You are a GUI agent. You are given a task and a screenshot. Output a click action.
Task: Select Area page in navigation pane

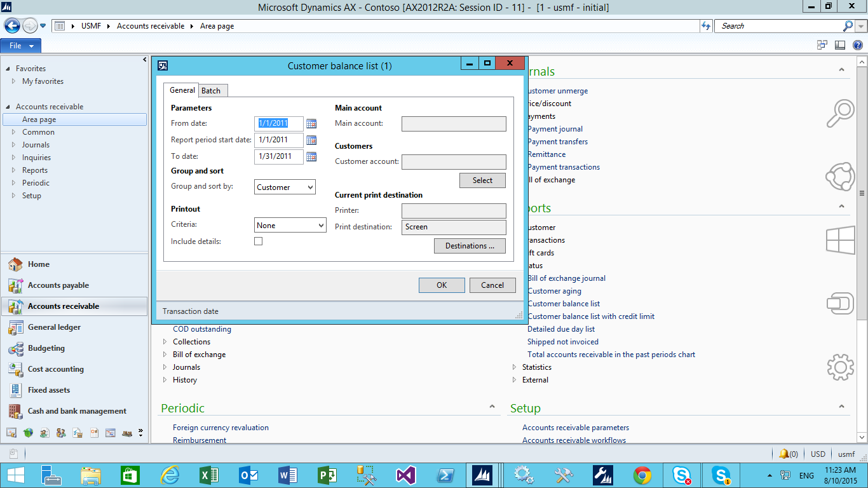pos(74,119)
